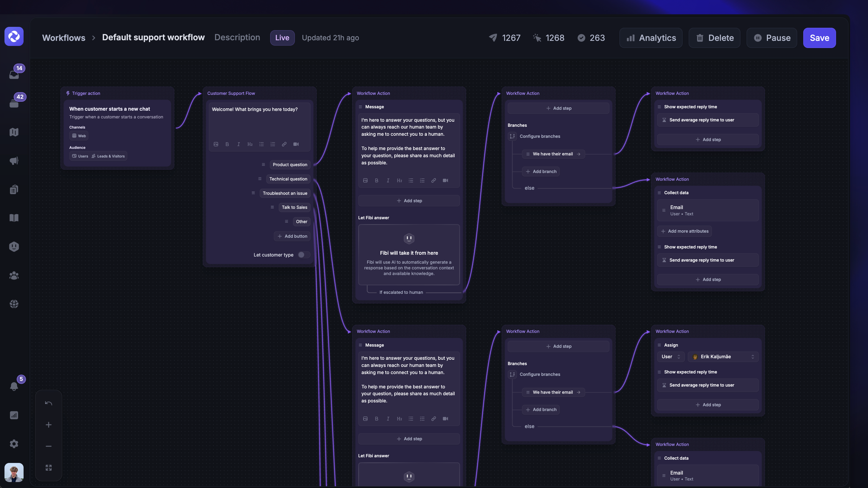
Task: Open the Analytics button
Action: (651, 38)
